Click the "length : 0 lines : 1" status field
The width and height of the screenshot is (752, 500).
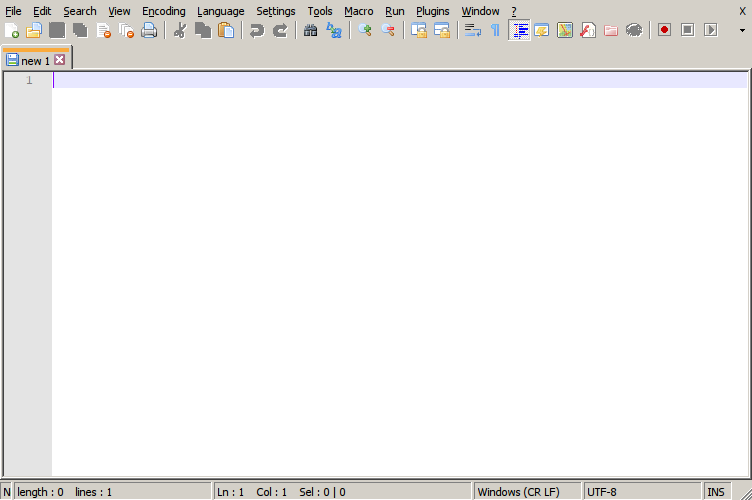tap(113, 492)
